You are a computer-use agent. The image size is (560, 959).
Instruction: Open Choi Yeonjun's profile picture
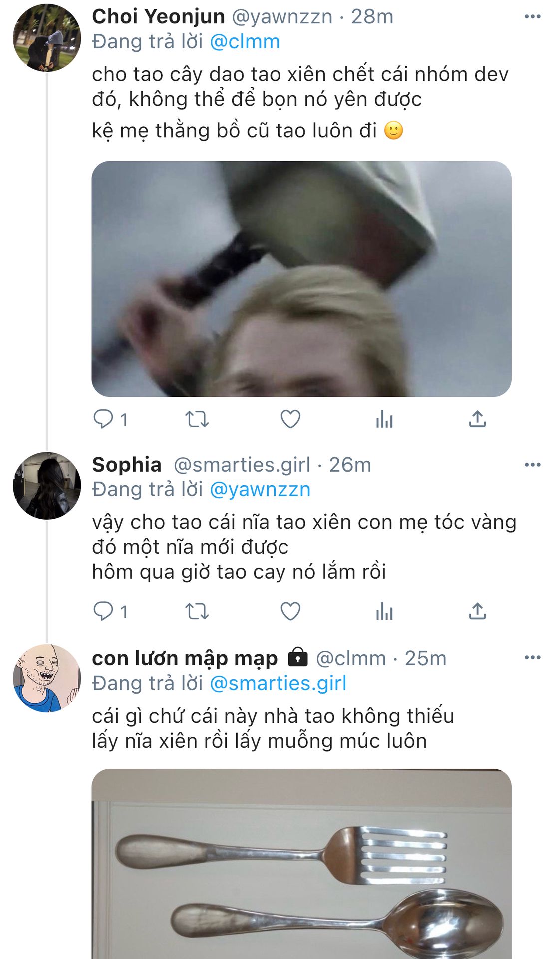tap(47, 38)
